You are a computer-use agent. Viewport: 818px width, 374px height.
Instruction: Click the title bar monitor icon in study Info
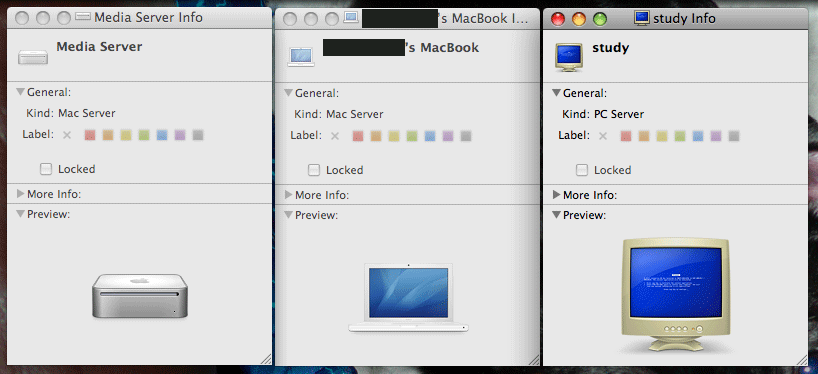pos(642,18)
